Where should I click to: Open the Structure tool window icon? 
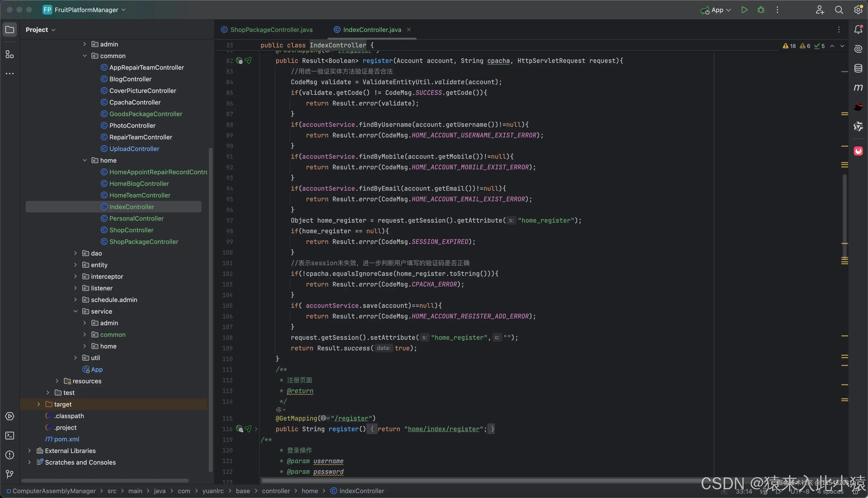click(10, 54)
